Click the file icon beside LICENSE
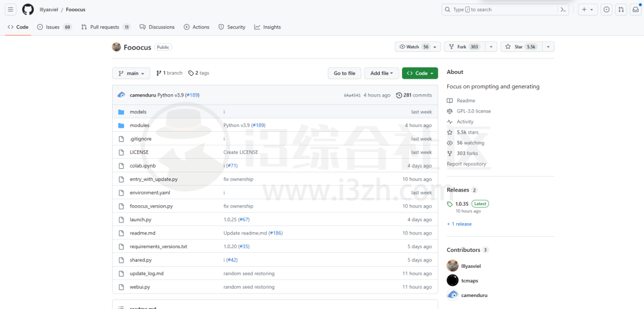This screenshot has height=309, width=644. coord(121,152)
